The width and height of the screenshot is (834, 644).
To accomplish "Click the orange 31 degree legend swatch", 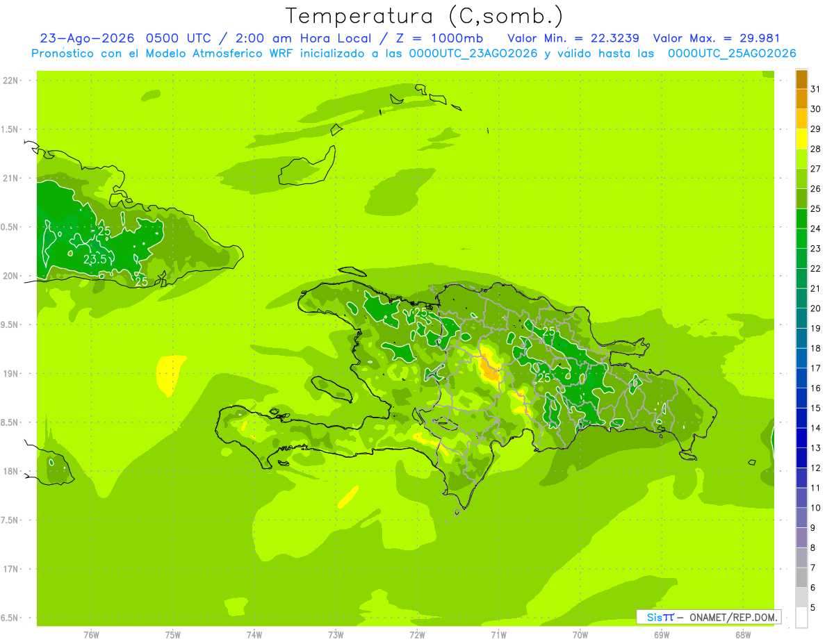I will point(801,79).
